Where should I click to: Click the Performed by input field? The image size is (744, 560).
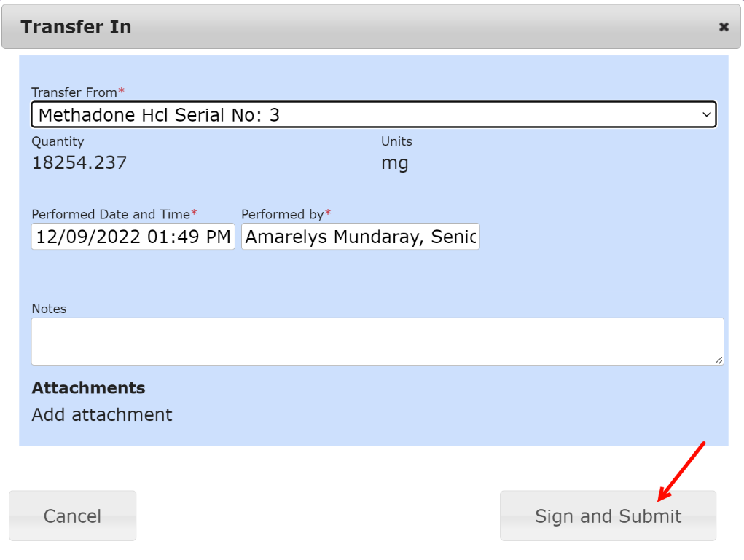click(360, 237)
